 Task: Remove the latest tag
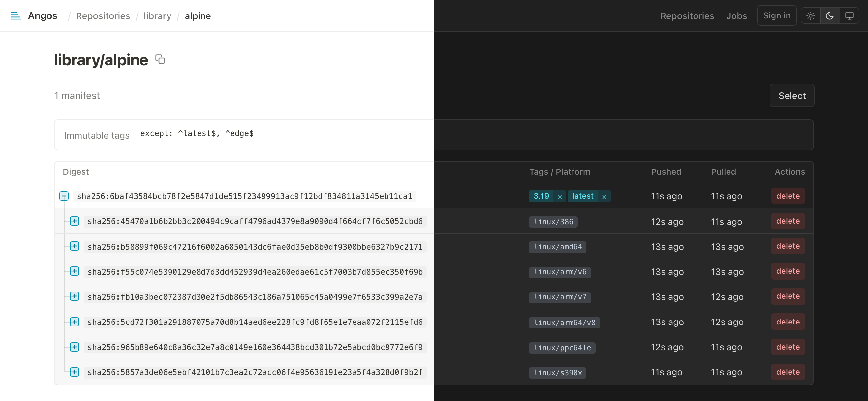[604, 197]
